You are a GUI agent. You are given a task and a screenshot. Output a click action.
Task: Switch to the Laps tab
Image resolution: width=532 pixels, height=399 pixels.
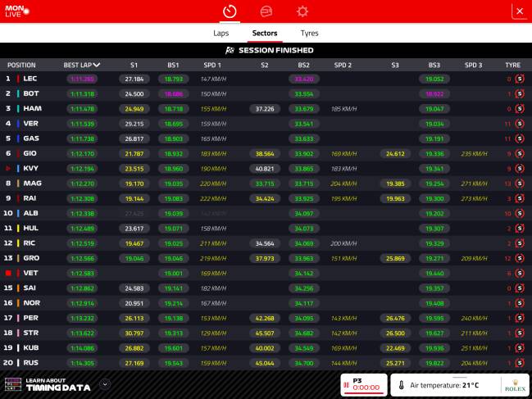click(221, 34)
